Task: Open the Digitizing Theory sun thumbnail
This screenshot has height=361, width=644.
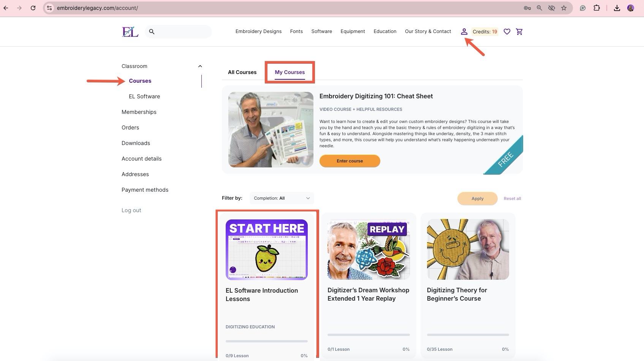Action: click(x=468, y=249)
